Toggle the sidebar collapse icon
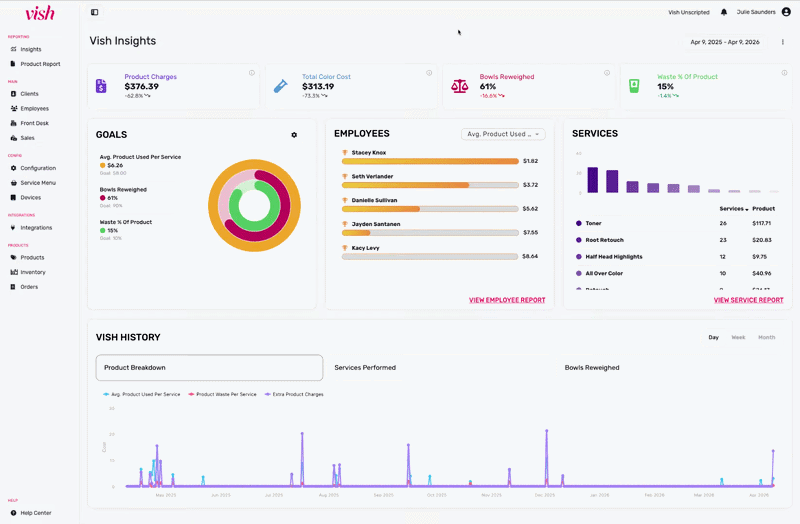The image size is (800, 524). click(x=94, y=12)
